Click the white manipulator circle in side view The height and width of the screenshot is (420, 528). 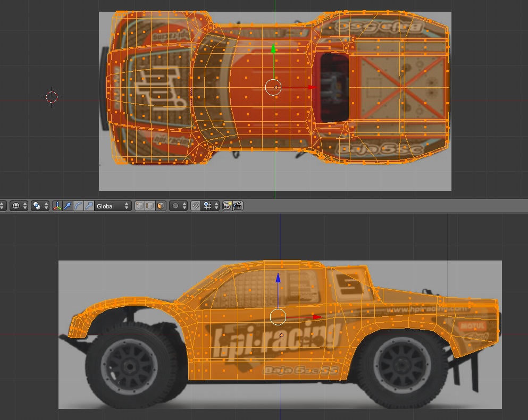tap(278, 317)
